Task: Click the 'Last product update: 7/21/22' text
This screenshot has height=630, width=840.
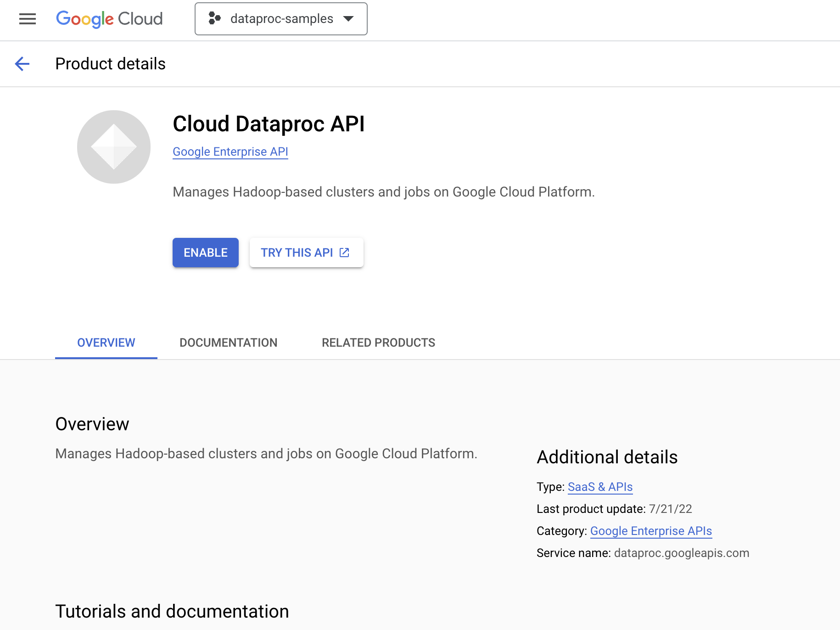Action: [x=614, y=509]
